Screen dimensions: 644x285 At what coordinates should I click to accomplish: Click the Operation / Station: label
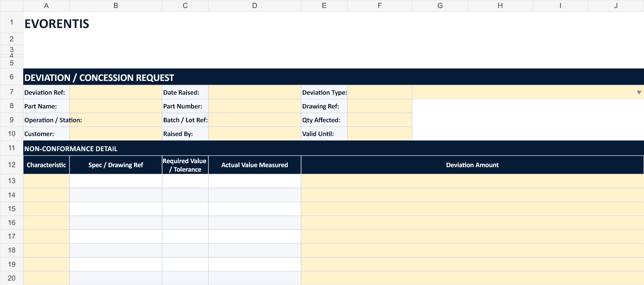[53, 120]
